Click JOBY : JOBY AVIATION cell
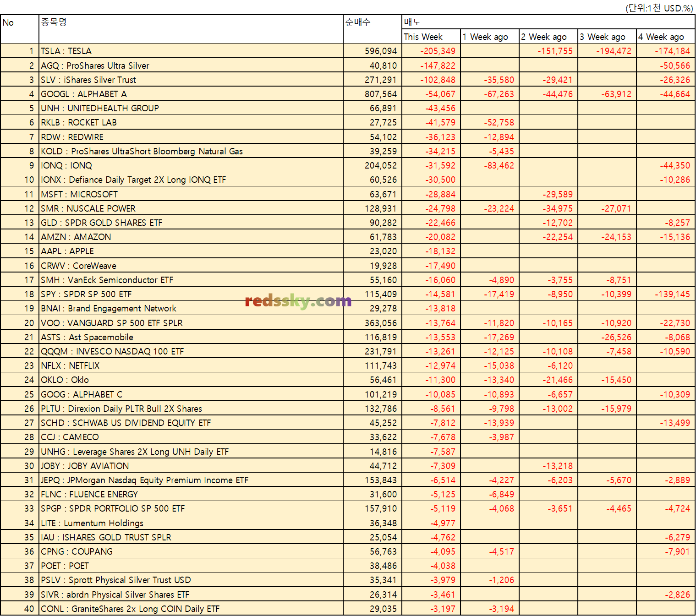The width and height of the screenshot is (696, 616). point(191,465)
